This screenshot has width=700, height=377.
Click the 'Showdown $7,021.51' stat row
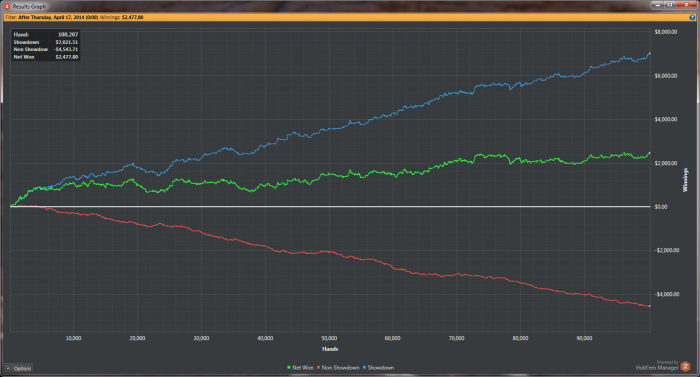46,42
